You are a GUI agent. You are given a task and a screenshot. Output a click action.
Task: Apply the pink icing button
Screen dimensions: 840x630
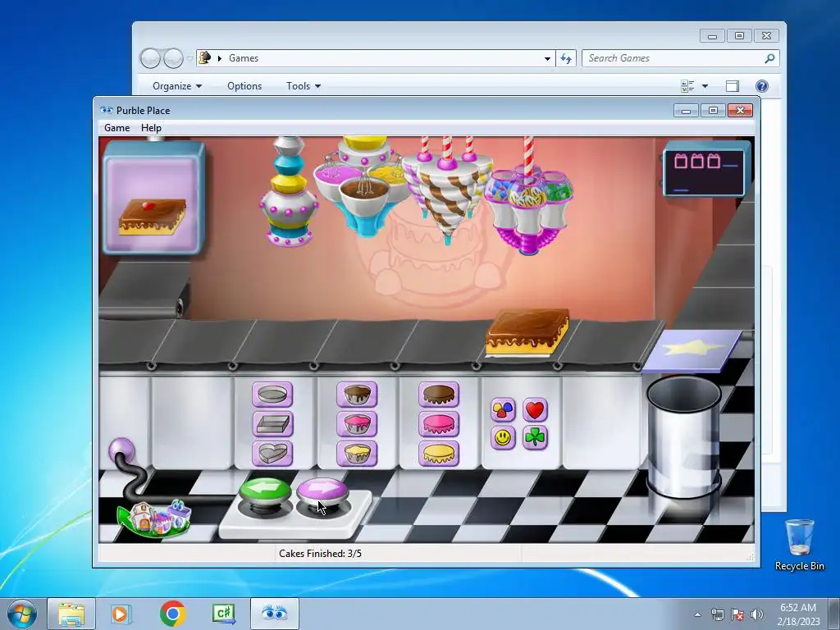(x=439, y=424)
